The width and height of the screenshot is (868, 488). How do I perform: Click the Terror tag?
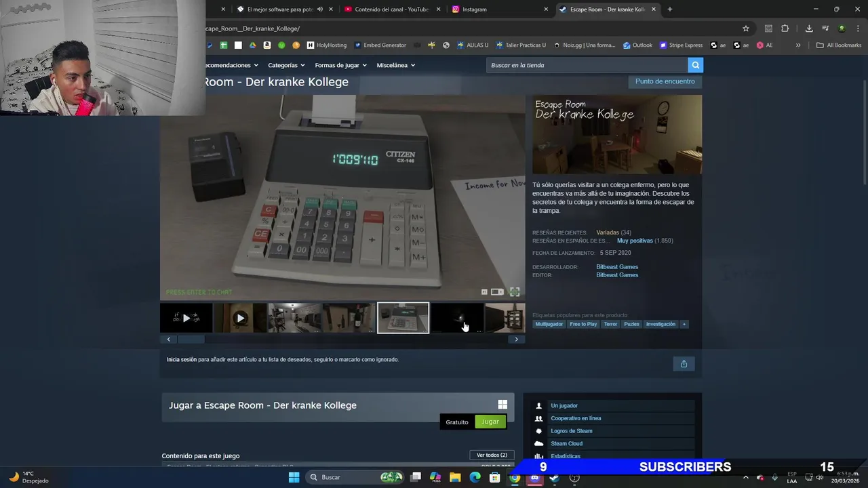611,324
